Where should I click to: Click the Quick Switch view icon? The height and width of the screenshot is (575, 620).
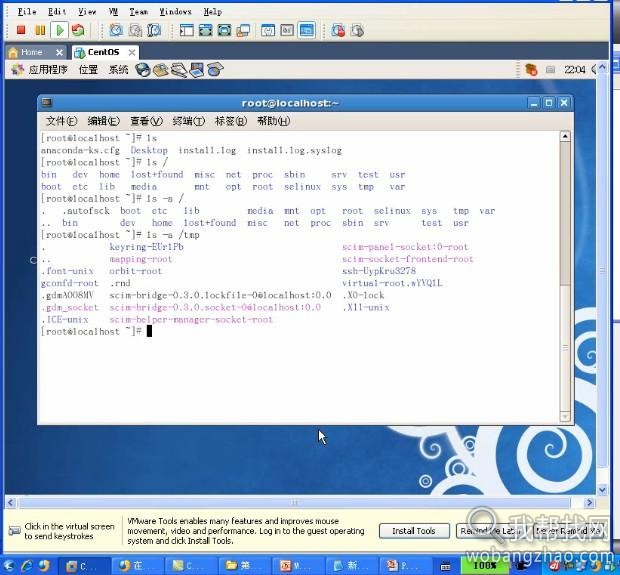coord(205,30)
